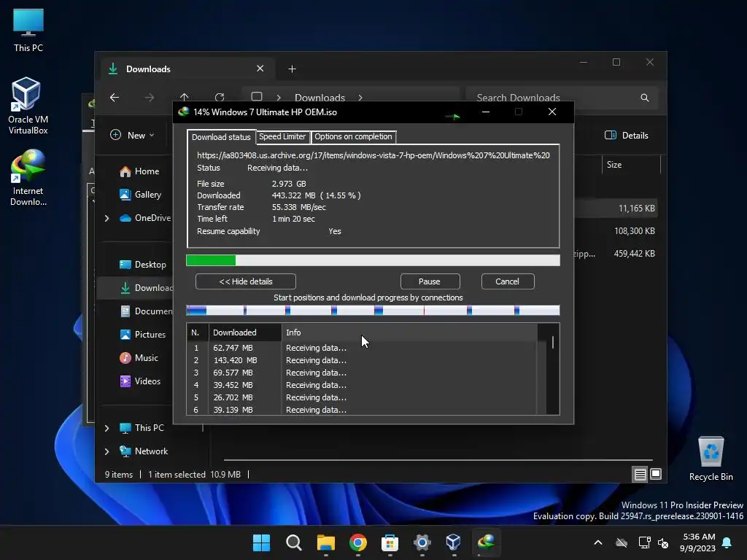Toggle the Details pane in Explorer
This screenshot has height=560, width=747.
(627, 135)
